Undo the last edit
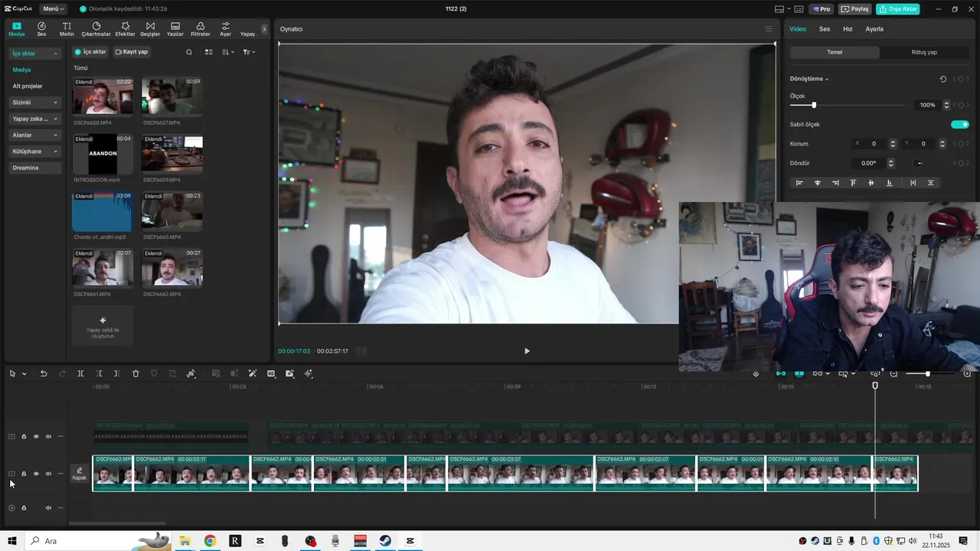 (x=44, y=373)
